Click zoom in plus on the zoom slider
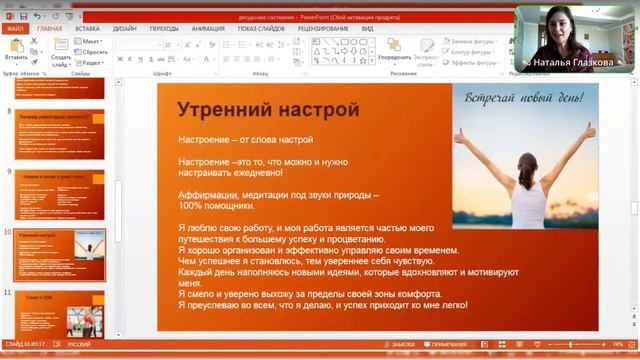Screen dimensions: 640x360 (x=603, y=344)
